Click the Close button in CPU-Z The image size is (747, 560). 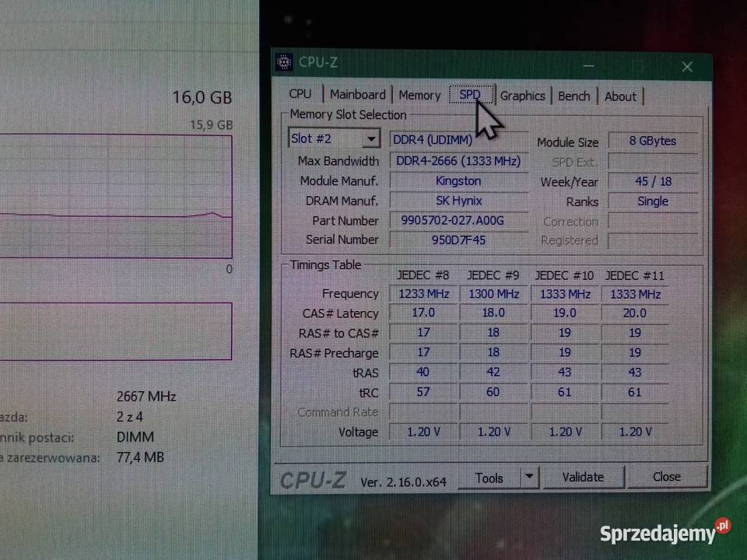pos(667,477)
